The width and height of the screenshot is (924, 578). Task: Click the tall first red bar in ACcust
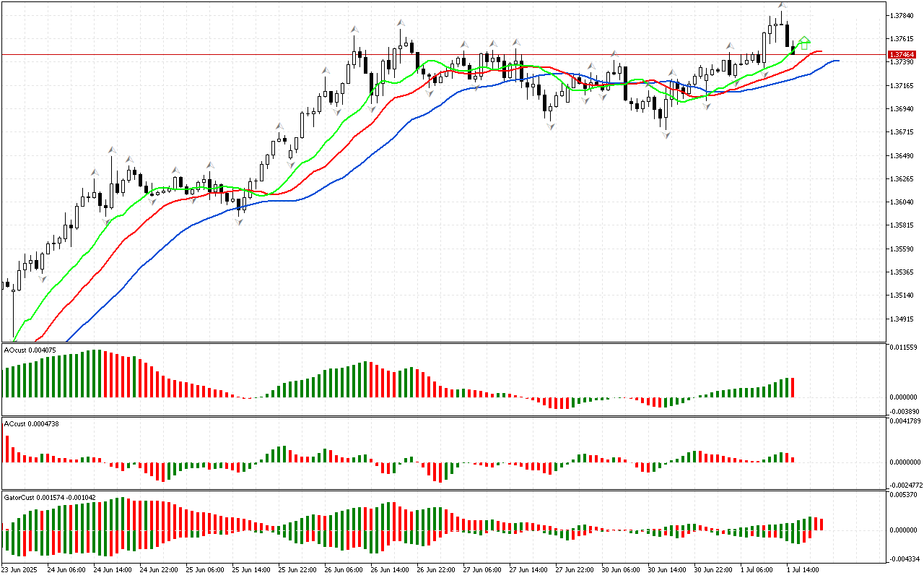(8, 449)
